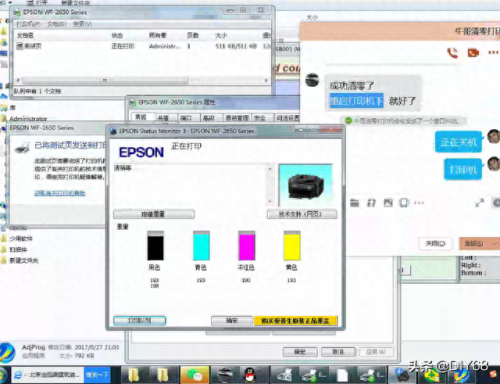Click the printer avatar of the chat contact

(x=312, y=80)
